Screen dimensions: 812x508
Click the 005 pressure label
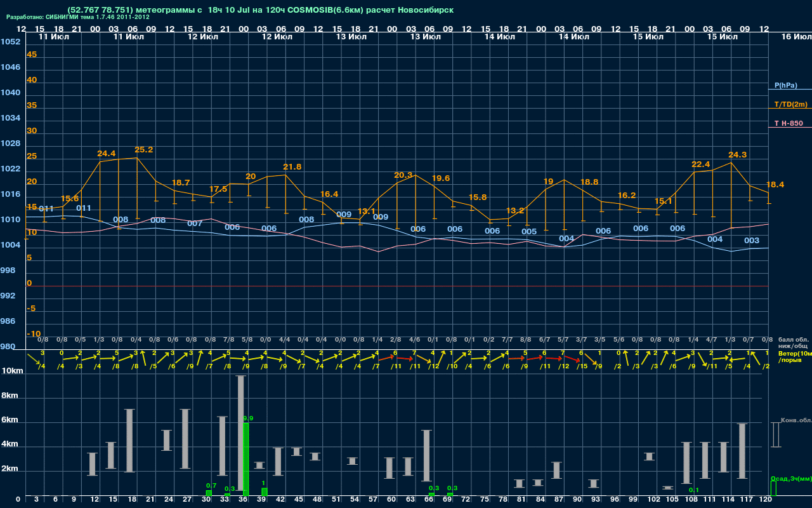[x=529, y=232]
